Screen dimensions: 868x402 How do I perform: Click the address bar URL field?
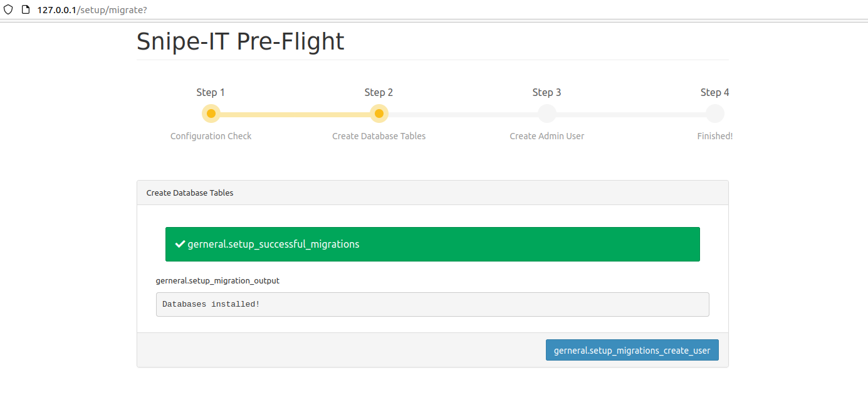(x=251, y=10)
